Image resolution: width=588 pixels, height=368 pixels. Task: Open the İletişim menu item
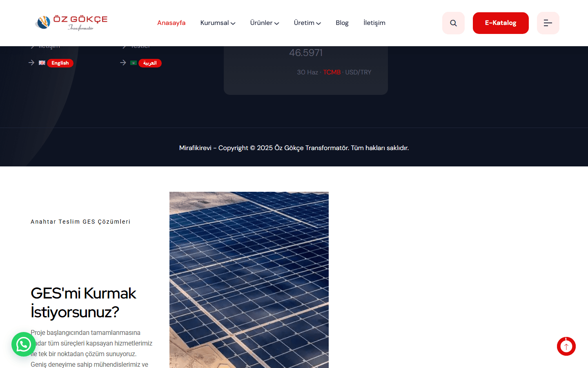(x=374, y=23)
